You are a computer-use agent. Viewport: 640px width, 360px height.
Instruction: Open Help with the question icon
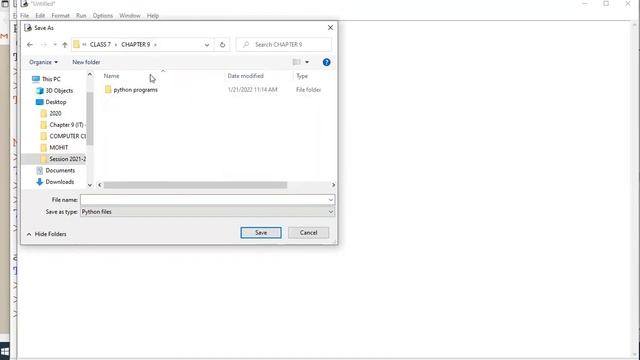327,62
